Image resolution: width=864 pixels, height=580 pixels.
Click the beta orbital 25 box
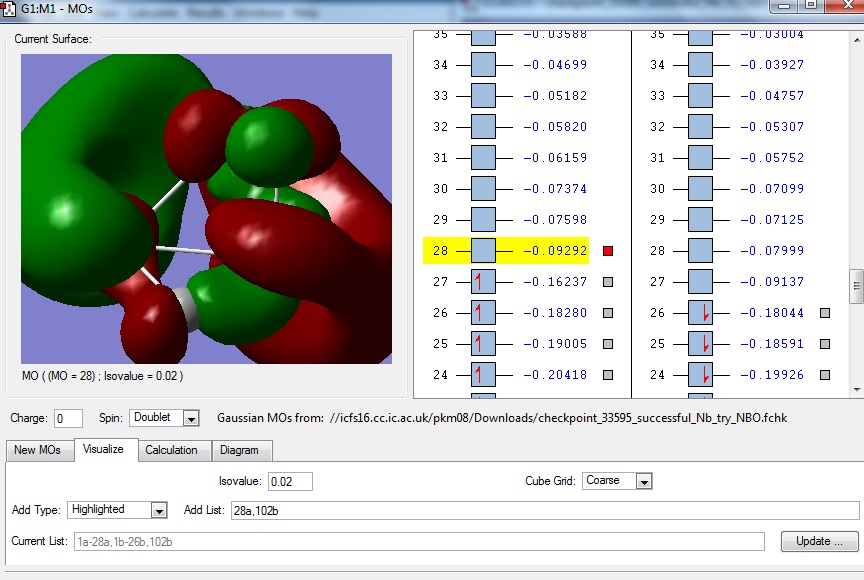(x=700, y=344)
